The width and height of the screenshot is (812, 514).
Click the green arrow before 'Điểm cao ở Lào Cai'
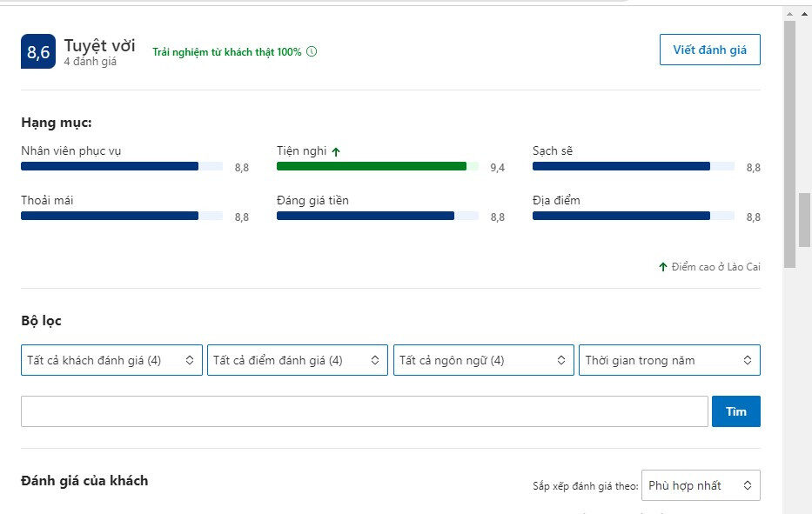(x=663, y=267)
